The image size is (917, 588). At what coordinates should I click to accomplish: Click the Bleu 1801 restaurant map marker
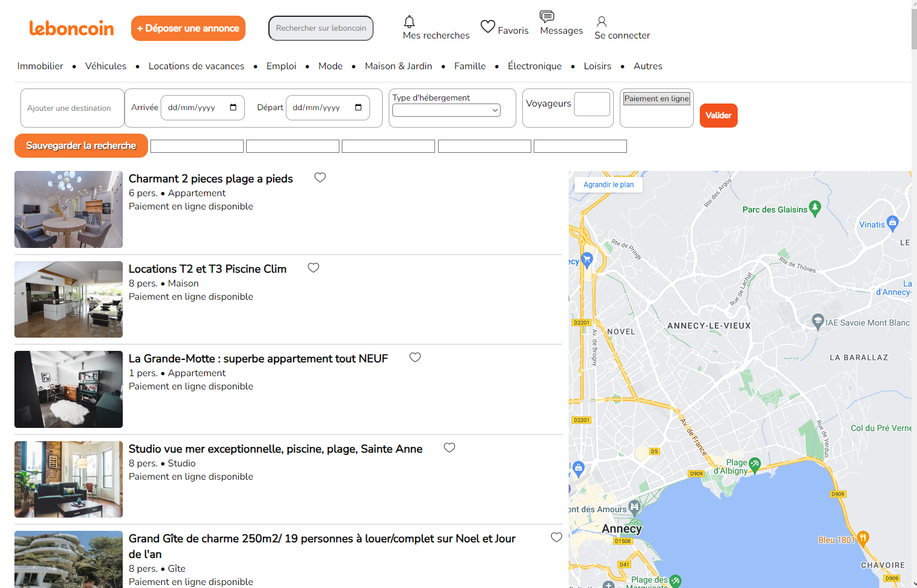pos(863,537)
